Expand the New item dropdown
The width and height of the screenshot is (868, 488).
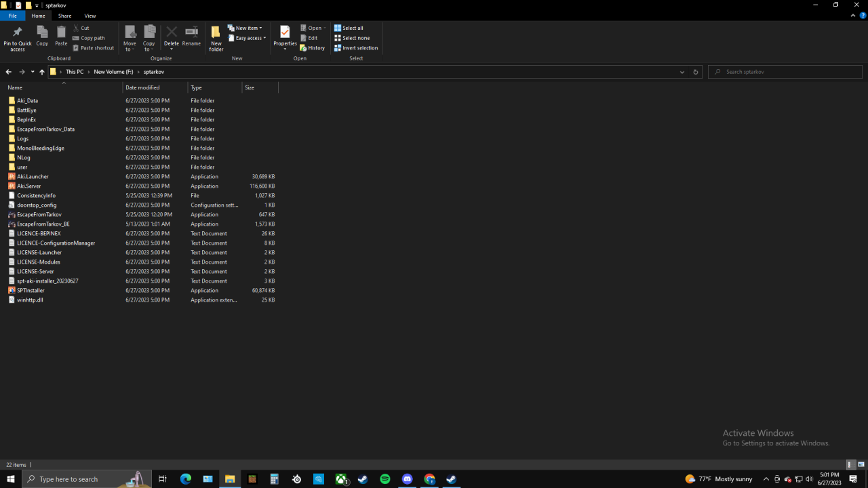tap(245, 28)
